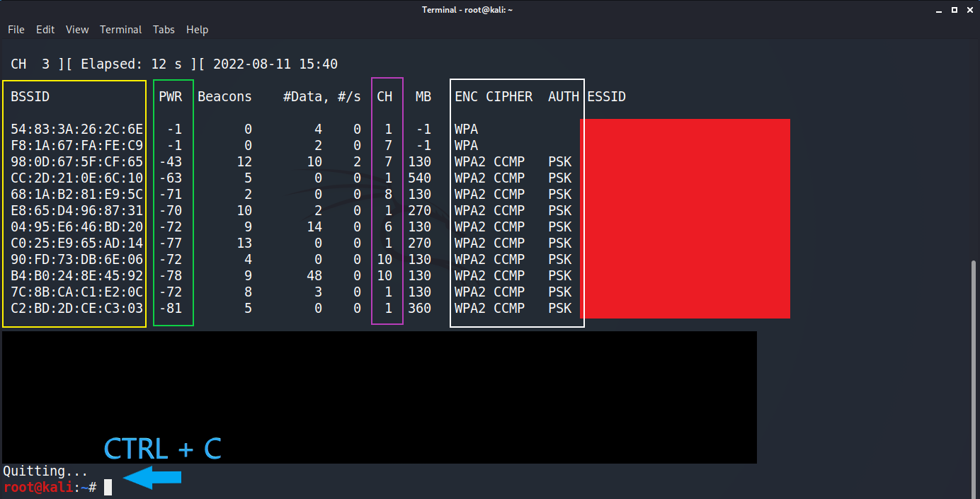Open the Help menu
980x499 pixels.
[x=197, y=30]
